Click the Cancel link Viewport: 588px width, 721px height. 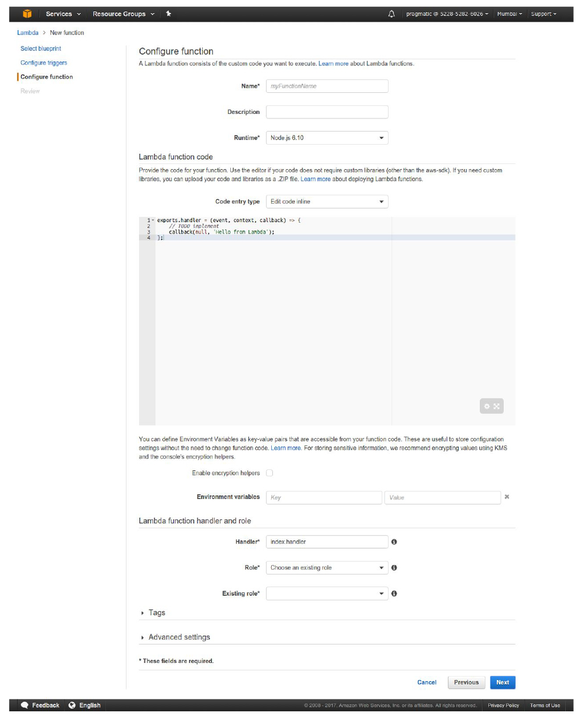[427, 682]
